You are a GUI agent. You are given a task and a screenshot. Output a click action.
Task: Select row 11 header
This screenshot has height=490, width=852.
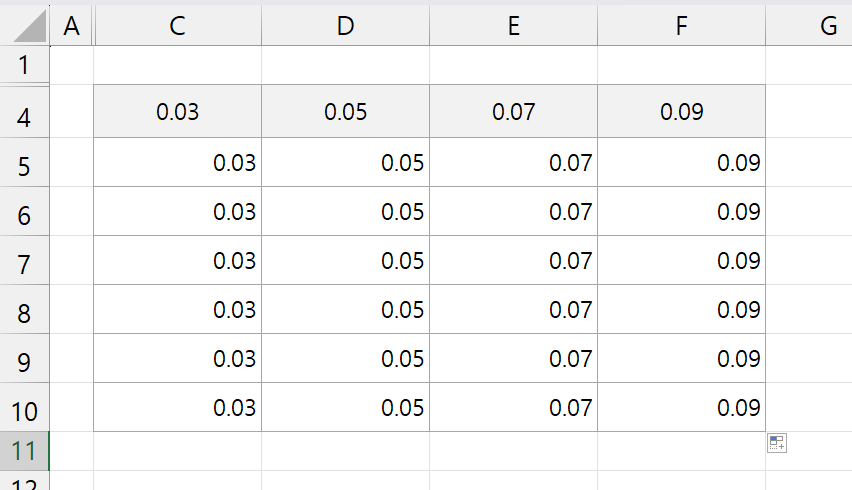[24, 451]
